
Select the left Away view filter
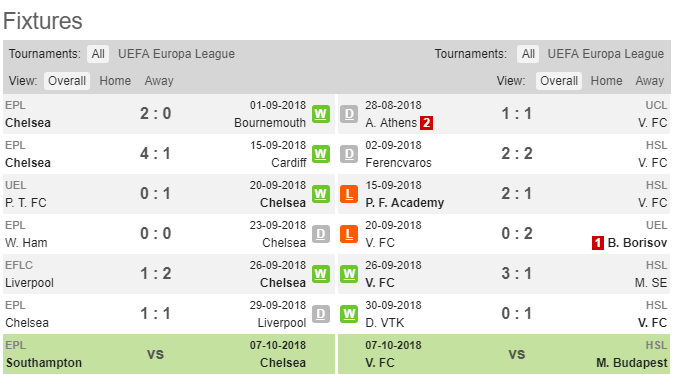[159, 81]
